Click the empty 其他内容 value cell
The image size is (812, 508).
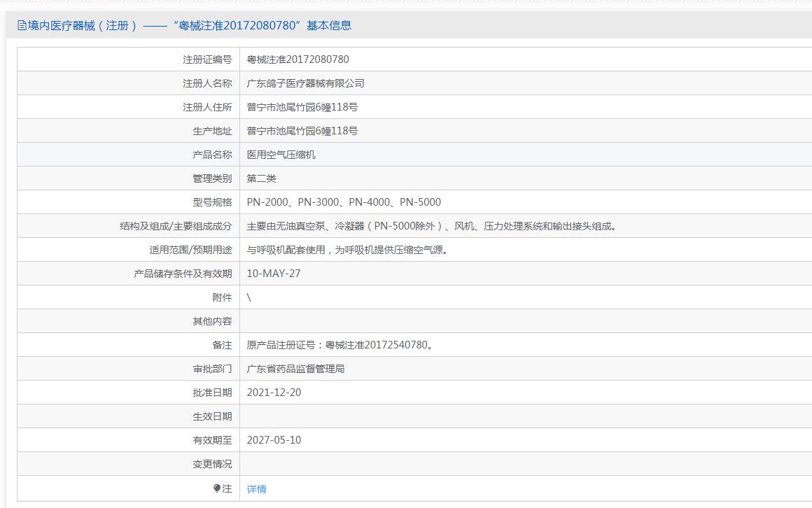click(x=525, y=321)
